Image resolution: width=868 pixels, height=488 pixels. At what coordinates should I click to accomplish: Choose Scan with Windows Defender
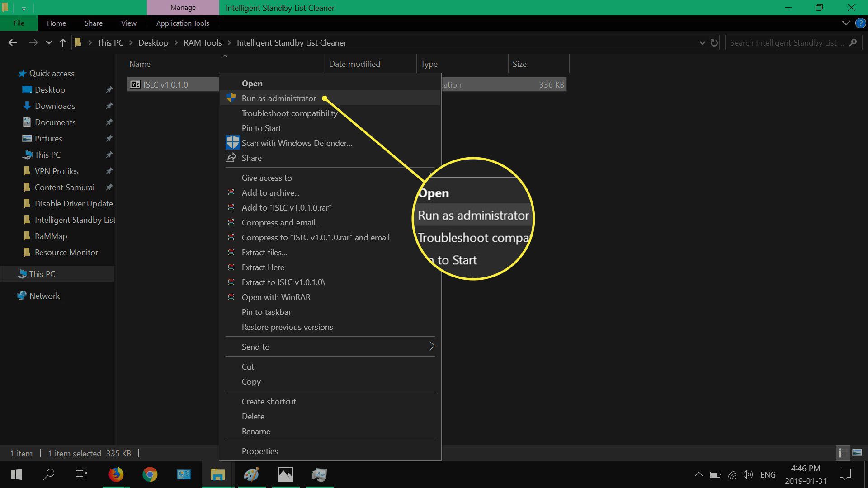pyautogui.click(x=330, y=143)
